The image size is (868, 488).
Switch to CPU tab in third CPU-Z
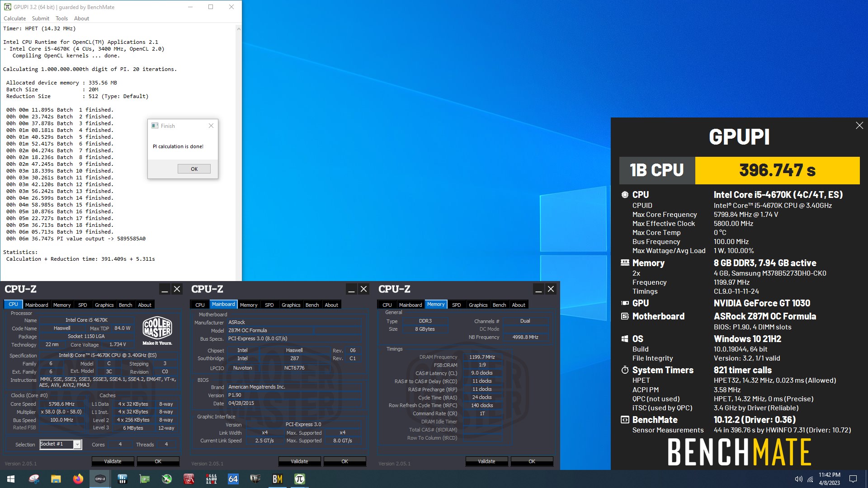pyautogui.click(x=387, y=305)
